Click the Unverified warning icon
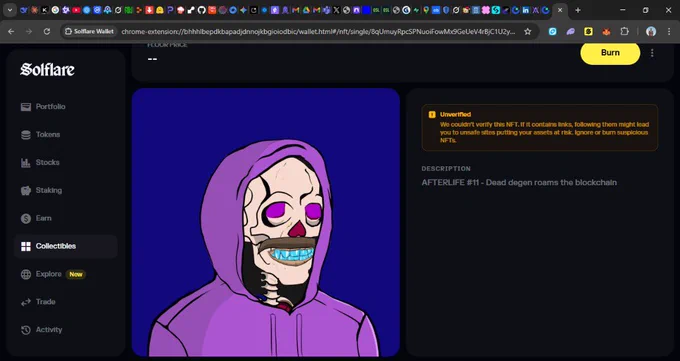Screen dimensions: 680x361 coord(432,115)
